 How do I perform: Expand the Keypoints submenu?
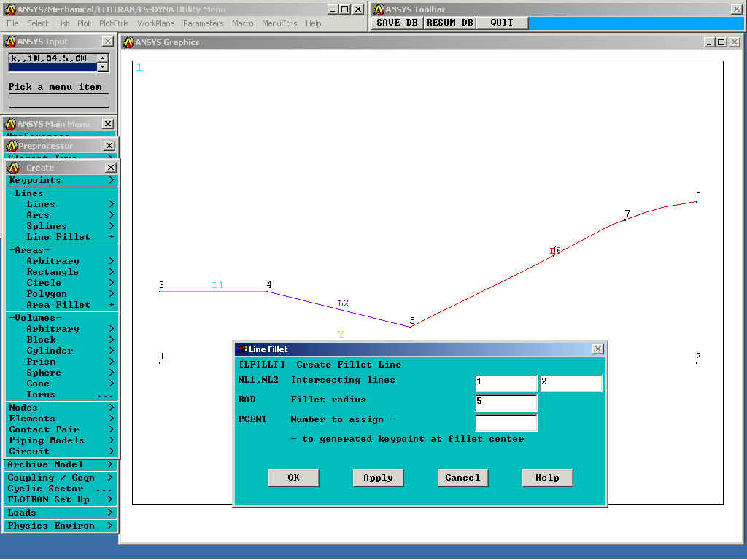click(61, 181)
